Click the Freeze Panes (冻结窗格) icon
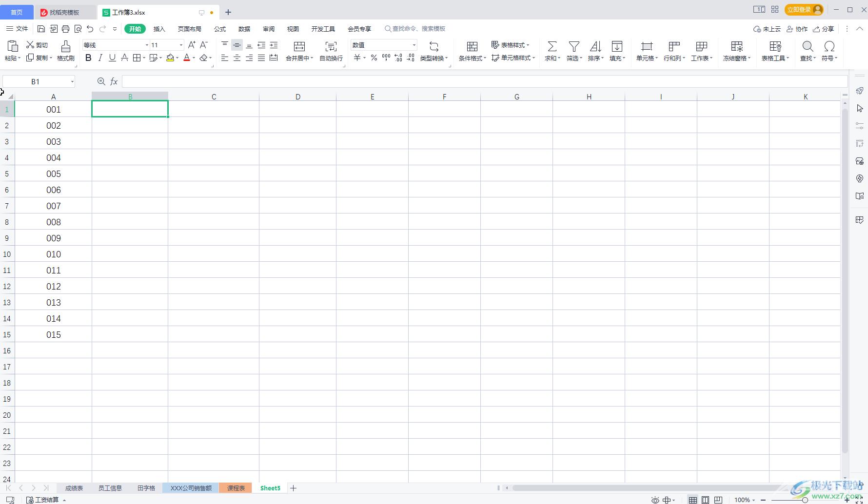The height and width of the screenshot is (504, 868). pos(737,46)
